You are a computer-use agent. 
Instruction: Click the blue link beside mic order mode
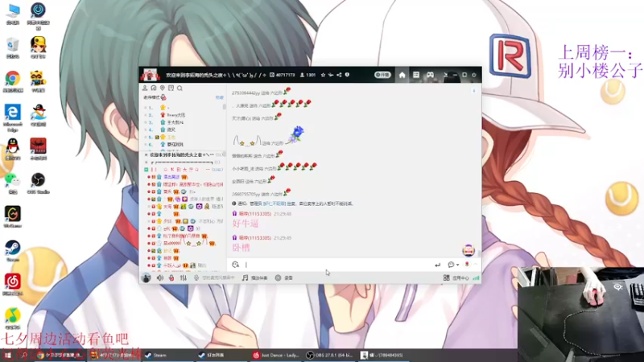click(219, 97)
